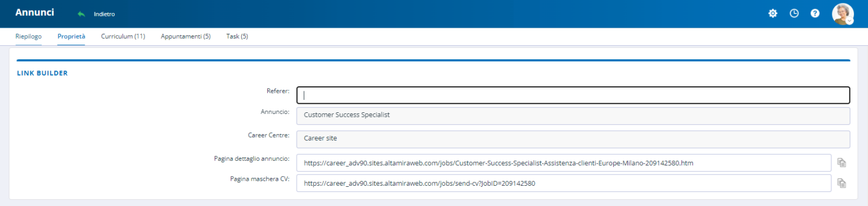868x206 pixels.
Task: Click the green back arrow icon
Action: (81, 14)
